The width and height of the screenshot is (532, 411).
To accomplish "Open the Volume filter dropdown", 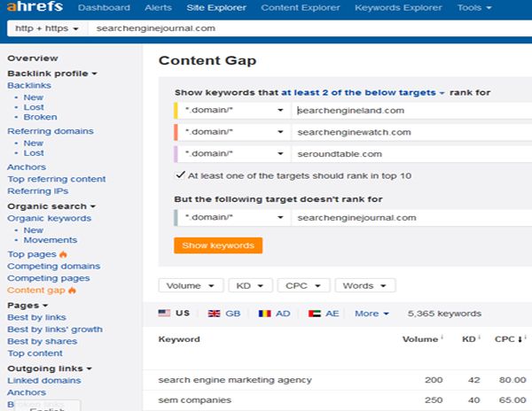I will [x=190, y=286].
